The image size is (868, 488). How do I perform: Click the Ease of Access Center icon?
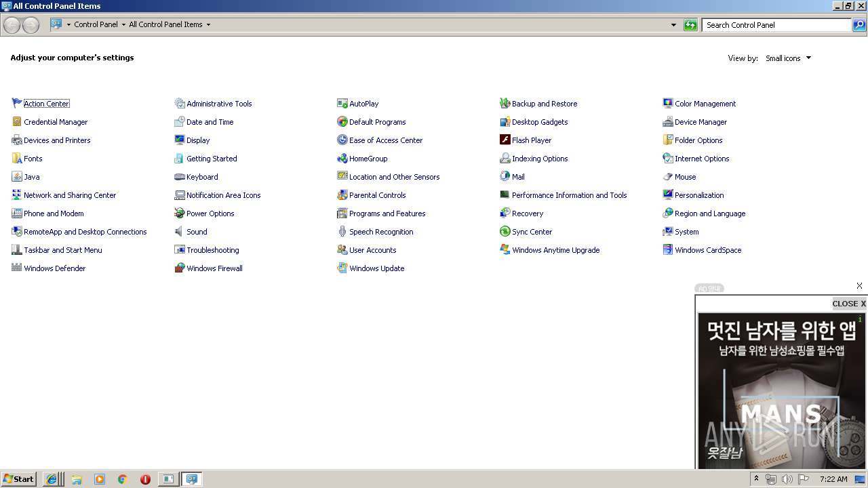[x=342, y=140]
